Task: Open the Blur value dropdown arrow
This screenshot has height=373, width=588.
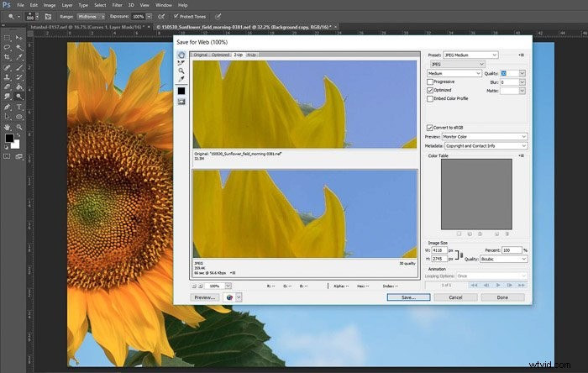Action: point(522,82)
